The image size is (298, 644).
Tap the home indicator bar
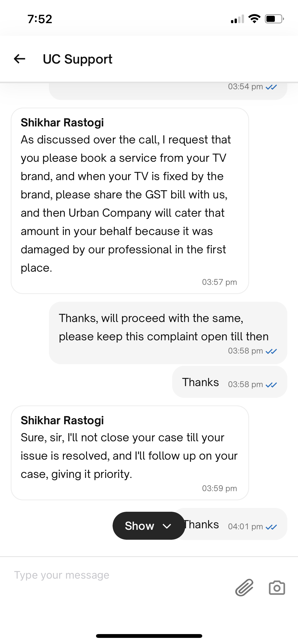click(x=149, y=636)
